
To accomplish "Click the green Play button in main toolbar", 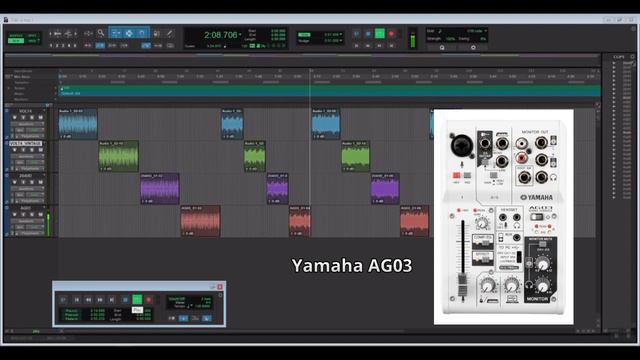I will [x=380, y=34].
